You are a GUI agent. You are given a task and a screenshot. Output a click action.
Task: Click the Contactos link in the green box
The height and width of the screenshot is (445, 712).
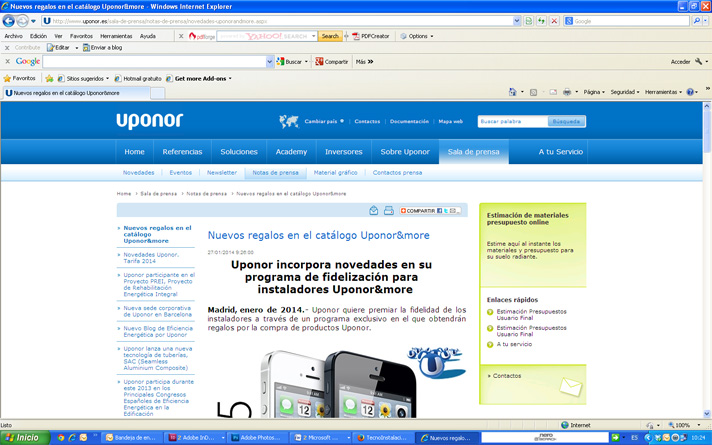507,376
